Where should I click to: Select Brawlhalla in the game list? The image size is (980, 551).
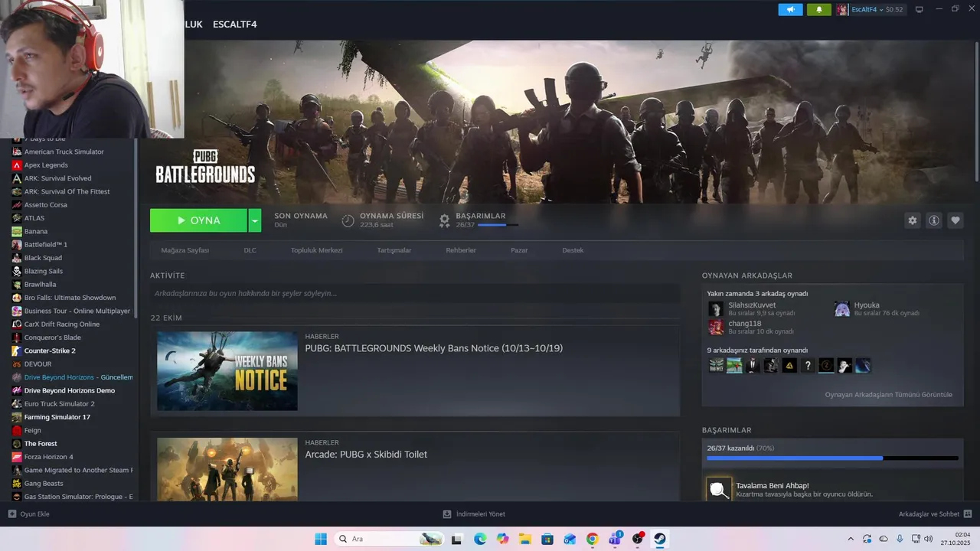(41, 284)
